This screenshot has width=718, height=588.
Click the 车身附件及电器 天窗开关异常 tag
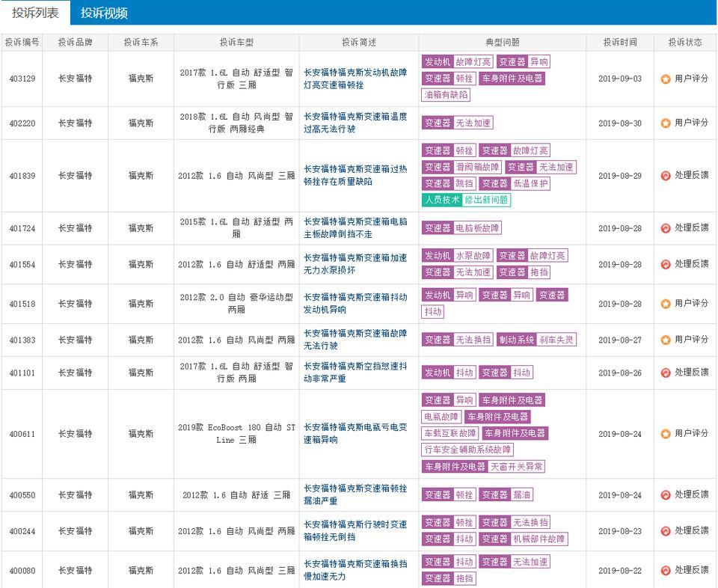[x=484, y=467]
